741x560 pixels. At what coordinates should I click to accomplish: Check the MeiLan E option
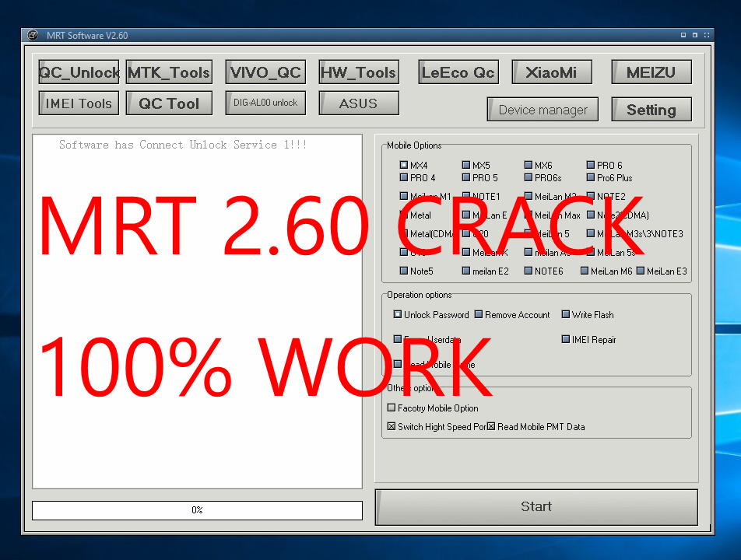pos(466,215)
